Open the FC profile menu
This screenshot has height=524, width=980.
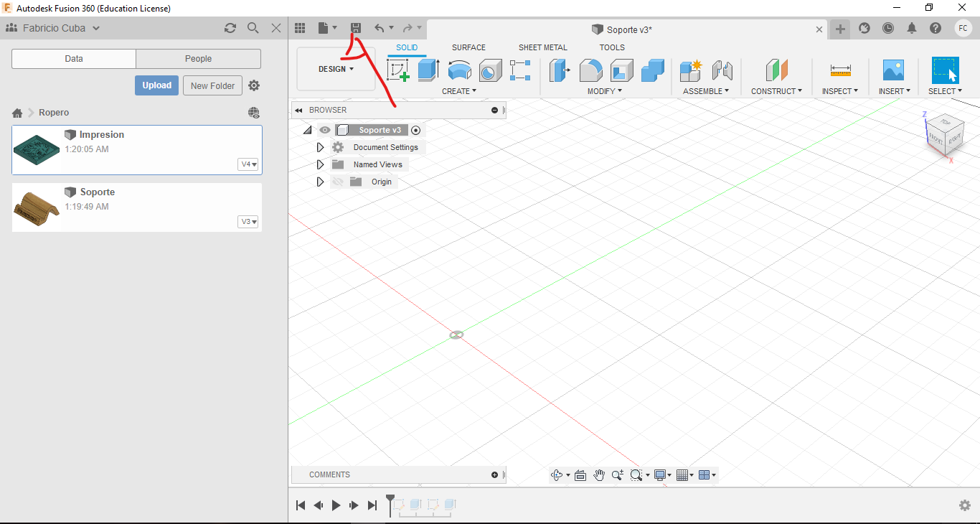[963, 28]
